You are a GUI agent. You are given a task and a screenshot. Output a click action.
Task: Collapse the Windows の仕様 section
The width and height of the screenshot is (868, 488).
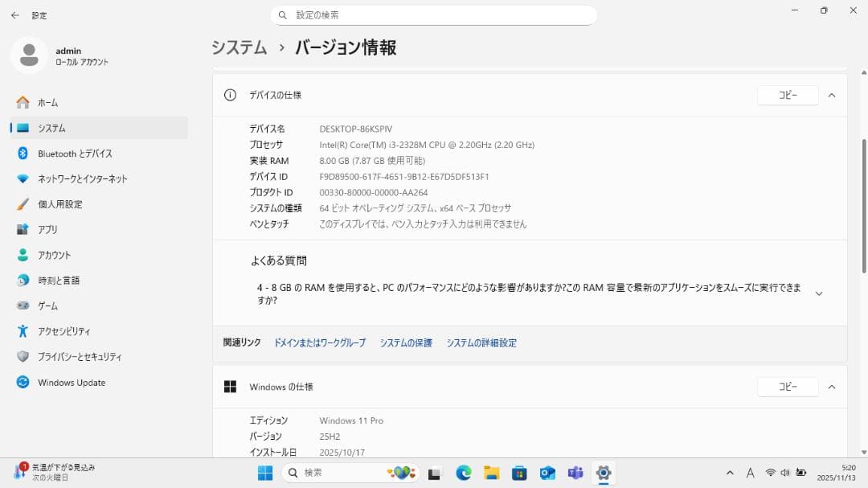pos(832,387)
